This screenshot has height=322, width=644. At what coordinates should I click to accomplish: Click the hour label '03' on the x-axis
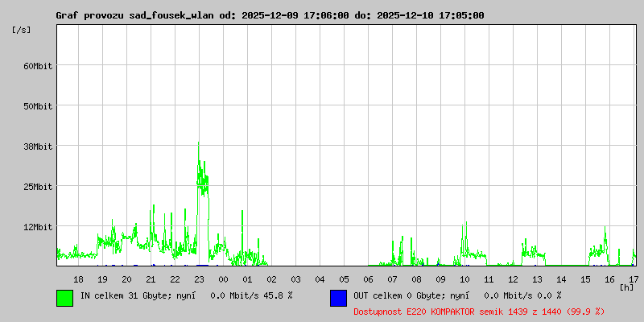coord(295,279)
